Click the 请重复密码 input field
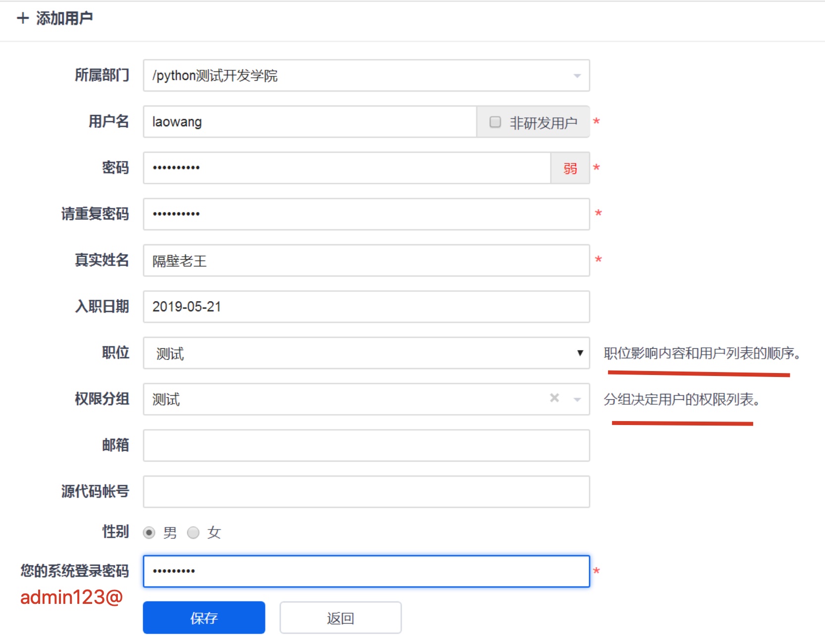The width and height of the screenshot is (825, 644). (x=366, y=214)
